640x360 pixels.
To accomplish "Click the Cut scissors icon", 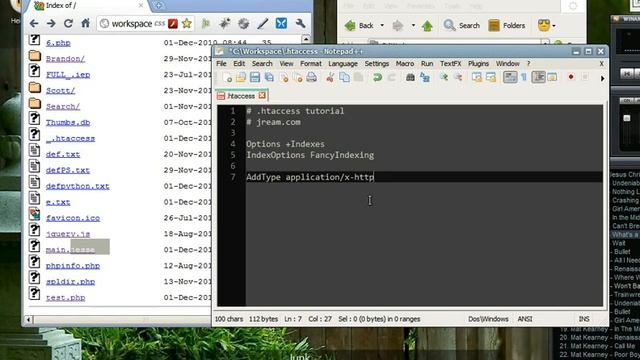I will [330, 77].
